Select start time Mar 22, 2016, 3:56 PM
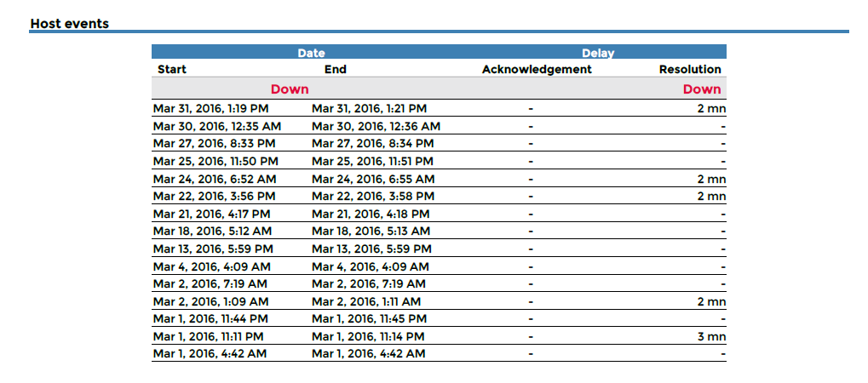868x383 pixels. click(x=214, y=197)
